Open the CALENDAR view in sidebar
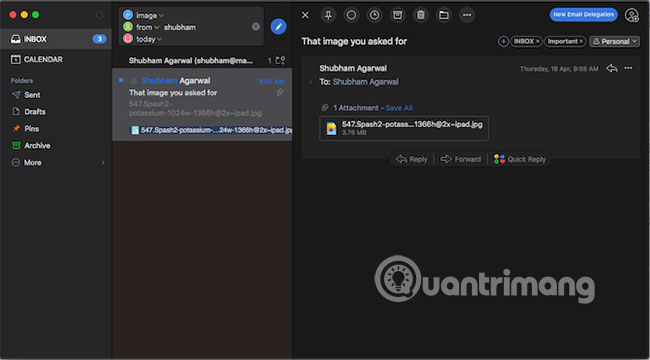This screenshot has width=650, height=360. (56, 59)
